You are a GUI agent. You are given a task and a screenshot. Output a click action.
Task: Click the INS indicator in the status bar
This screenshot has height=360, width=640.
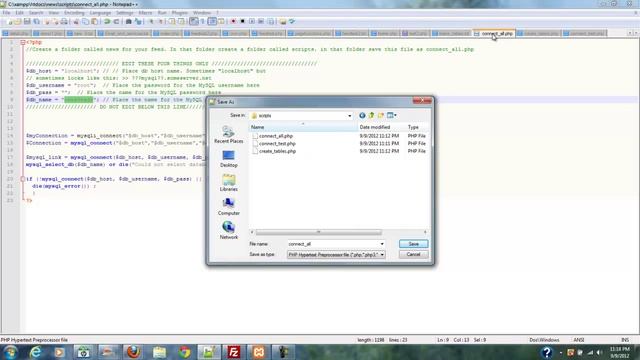click(624, 340)
